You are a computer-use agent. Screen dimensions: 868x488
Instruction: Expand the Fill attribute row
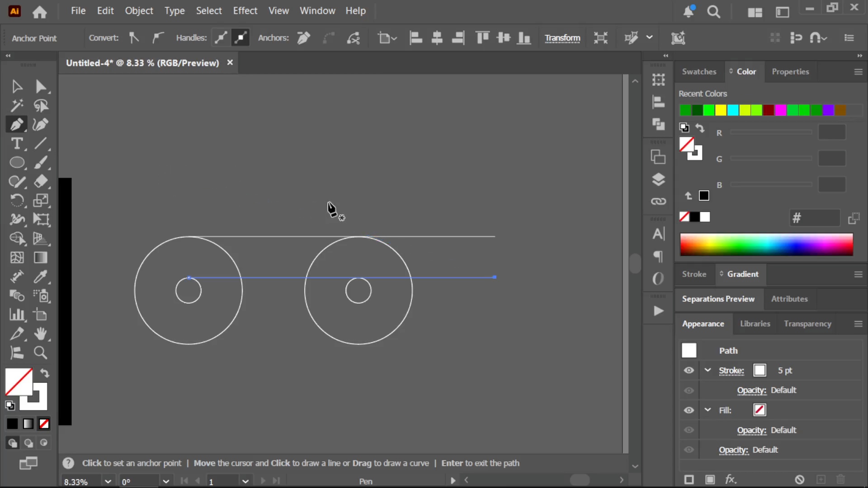(x=708, y=410)
